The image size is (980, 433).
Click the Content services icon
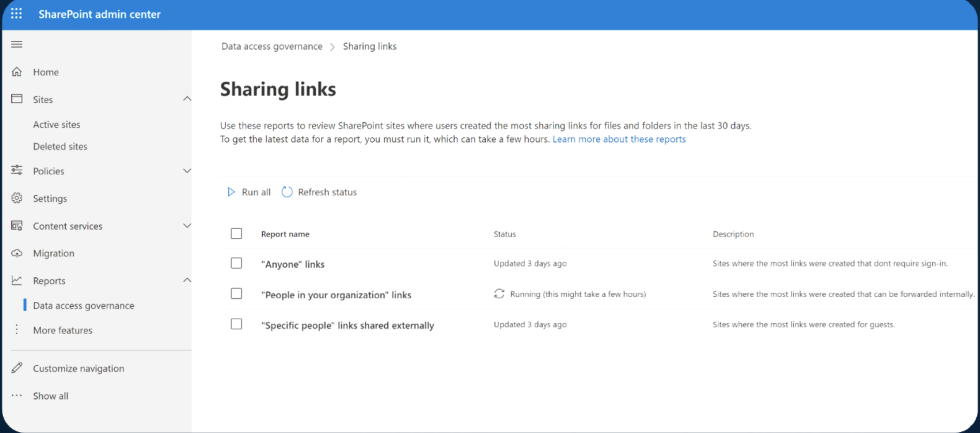(x=17, y=226)
